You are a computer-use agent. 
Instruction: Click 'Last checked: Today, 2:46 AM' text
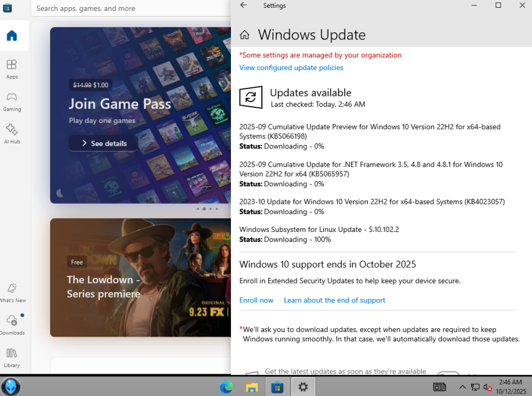318,104
